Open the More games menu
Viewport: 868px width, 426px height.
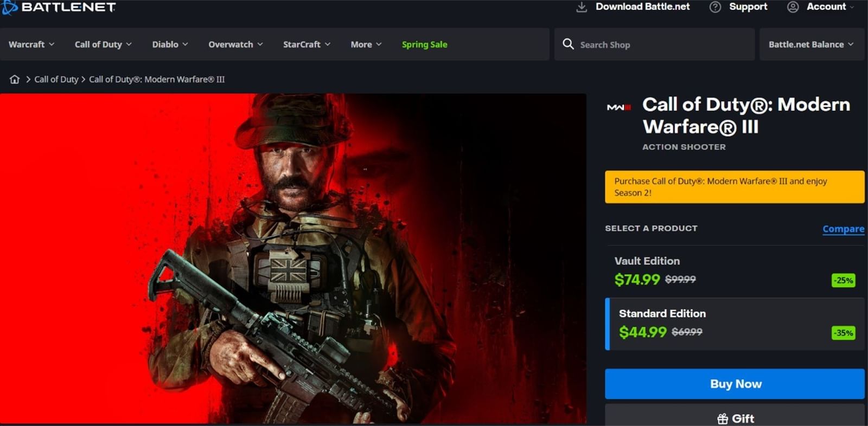pyautogui.click(x=366, y=44)
